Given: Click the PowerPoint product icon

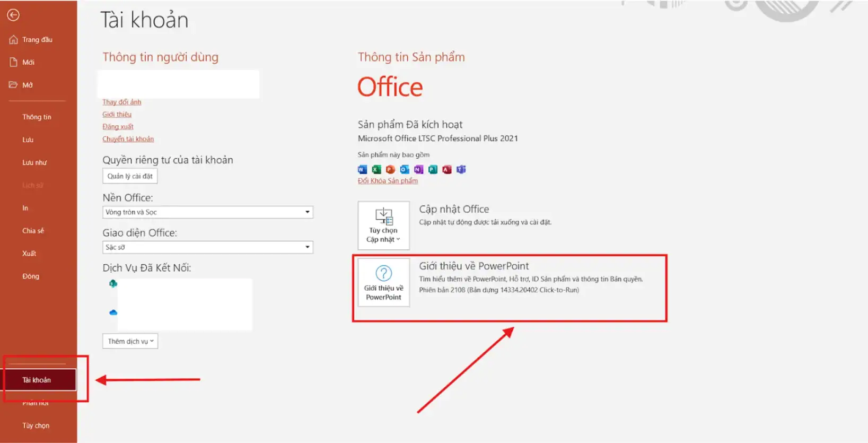Looking at the screenshot, I should (390, 170).
